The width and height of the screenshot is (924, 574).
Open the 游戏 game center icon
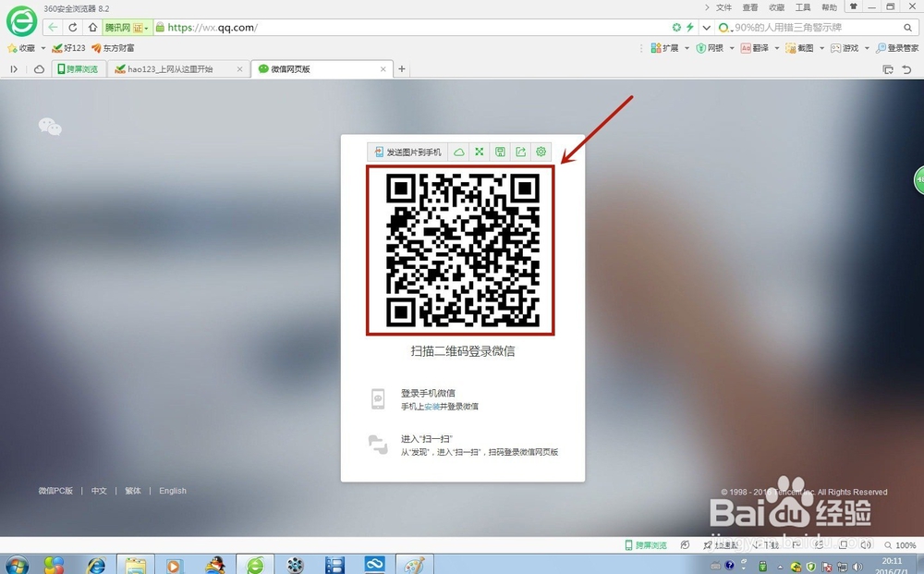click(x=841, y=47)
